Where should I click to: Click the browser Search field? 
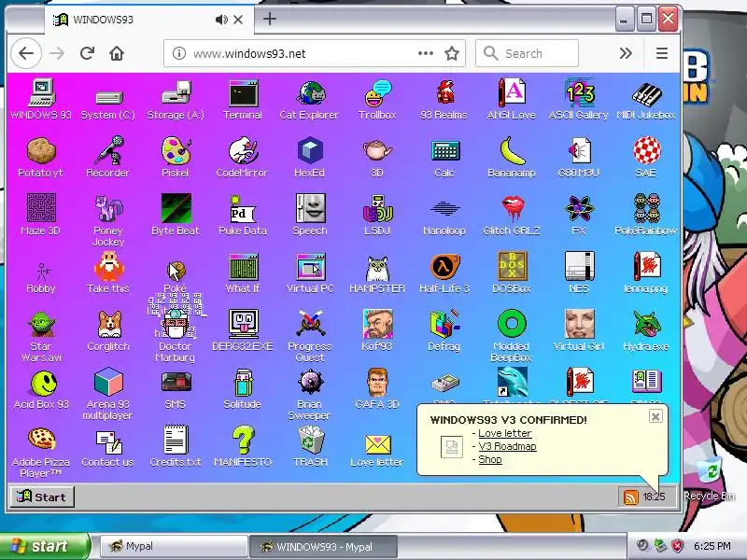(x=527, y=53)
